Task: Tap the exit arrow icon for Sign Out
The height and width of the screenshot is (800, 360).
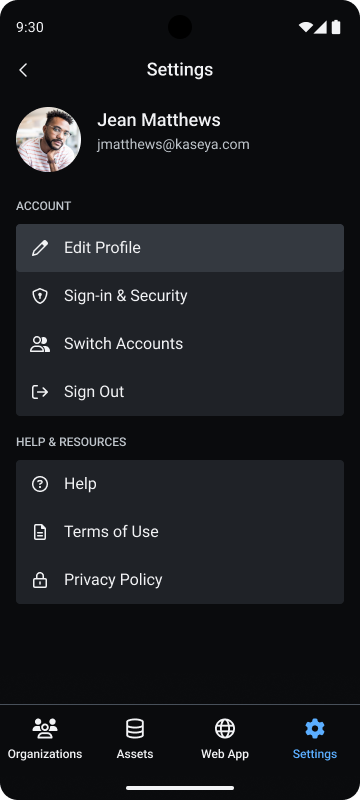Action: [x=40, y=392]
